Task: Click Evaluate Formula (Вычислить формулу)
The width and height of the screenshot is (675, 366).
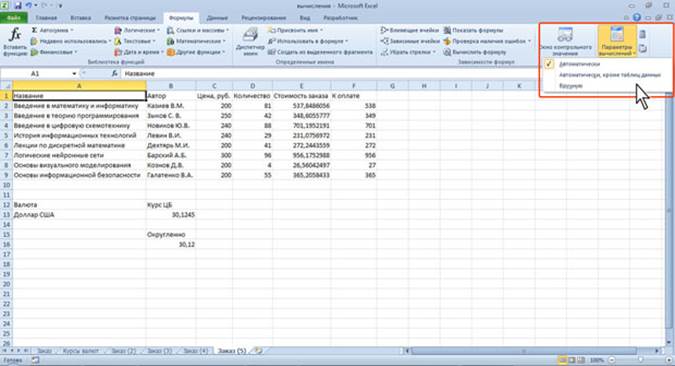Action: [474, 52]
